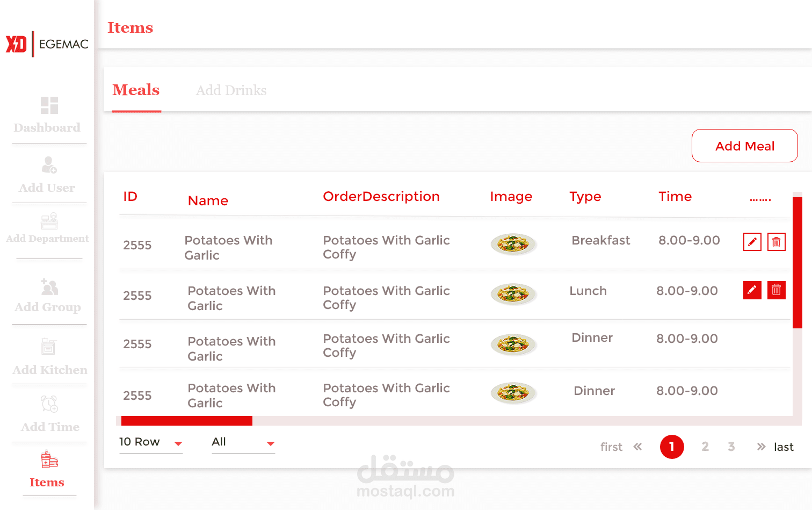The image size is (812, 510).
Task: Jump to the last page link
Action: (x=784, y=447)
